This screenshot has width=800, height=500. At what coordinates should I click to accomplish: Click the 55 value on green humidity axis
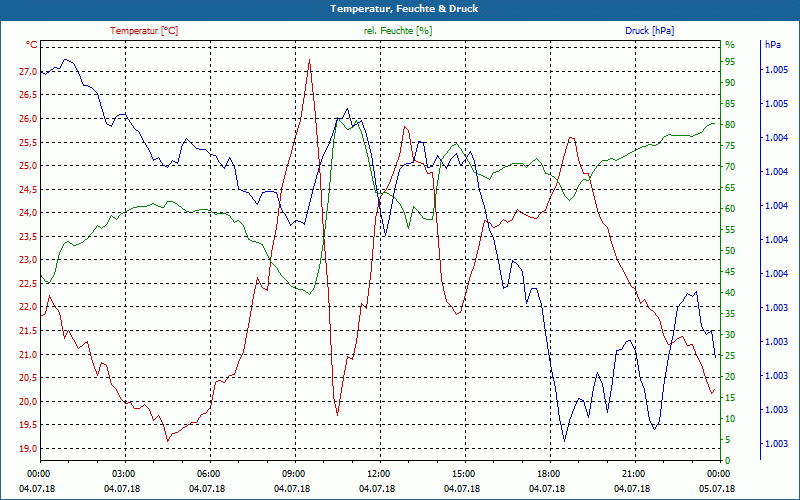730,230
